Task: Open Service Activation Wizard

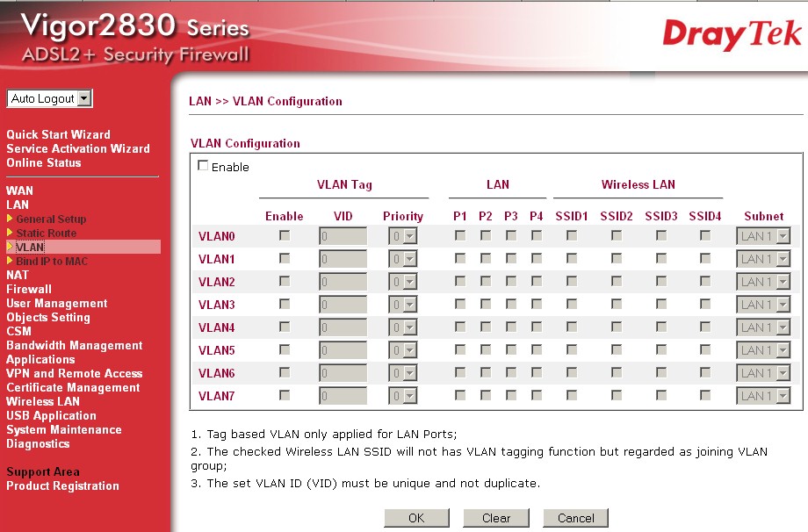Action: pos(78,148)
